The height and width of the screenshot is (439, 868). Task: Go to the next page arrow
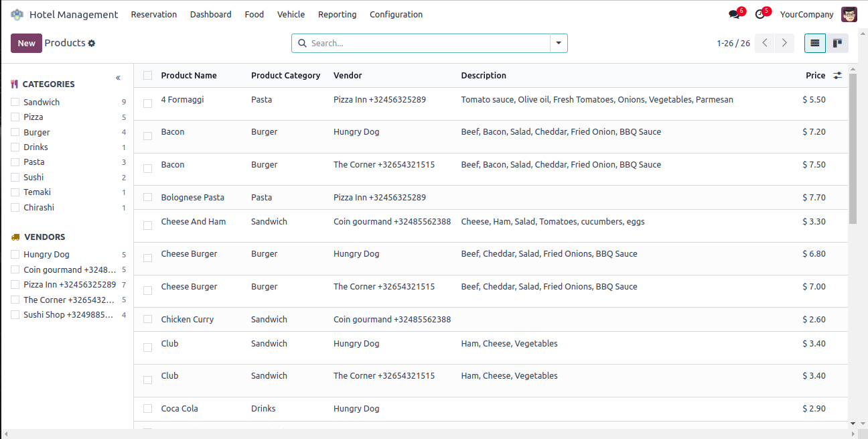(x=784, y=43)
